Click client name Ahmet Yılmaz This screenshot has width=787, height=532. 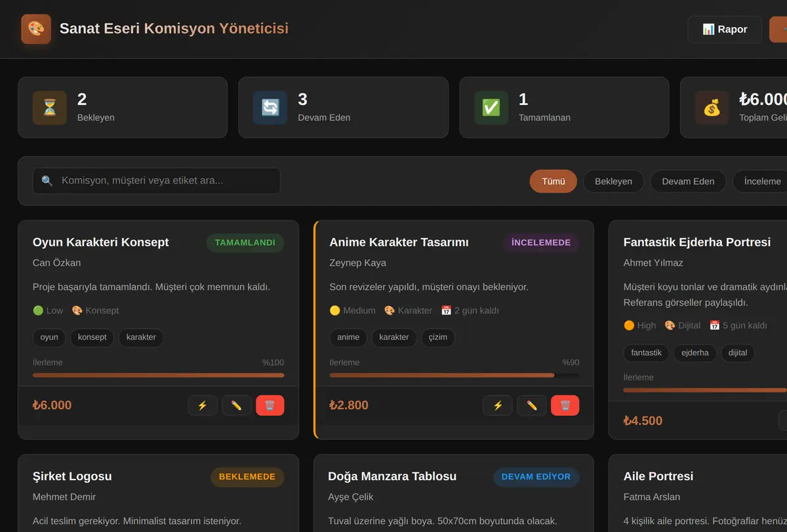click(653, 263)
